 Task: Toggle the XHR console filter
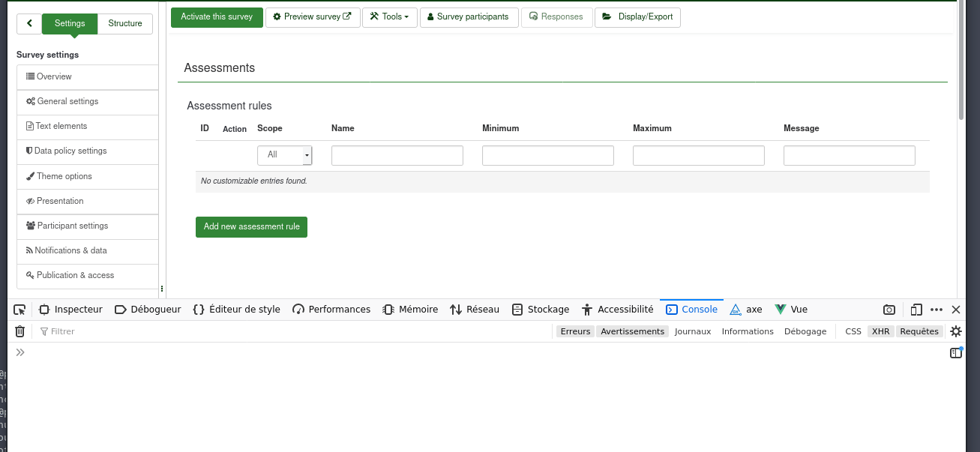[x=880, y=331]
